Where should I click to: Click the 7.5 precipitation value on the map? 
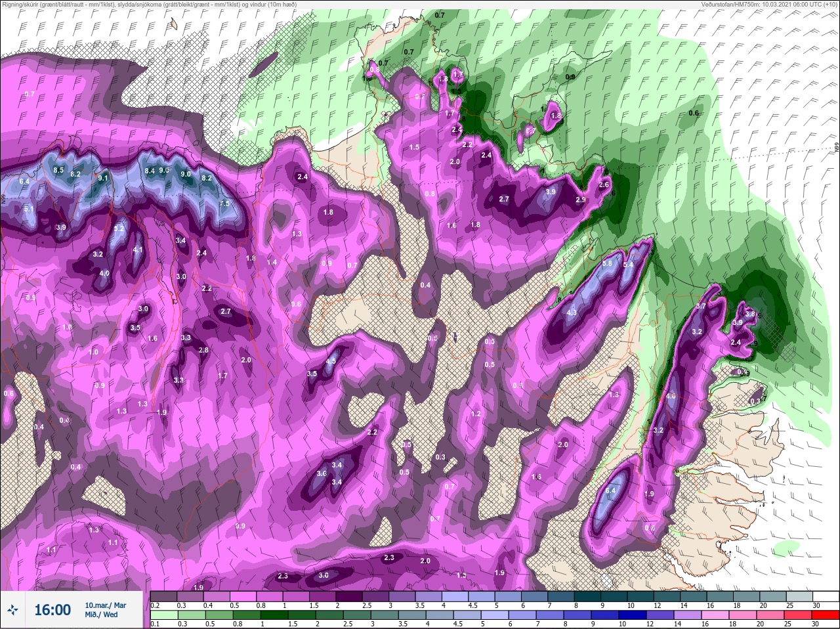(224, 204)
